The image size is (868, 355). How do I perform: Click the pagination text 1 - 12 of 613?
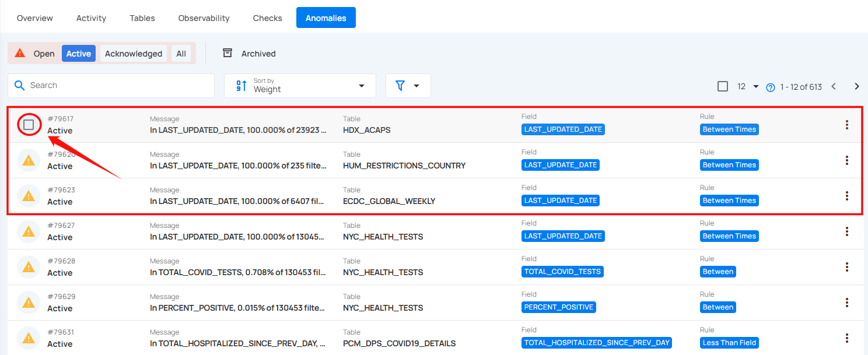[x=801, y=87]
